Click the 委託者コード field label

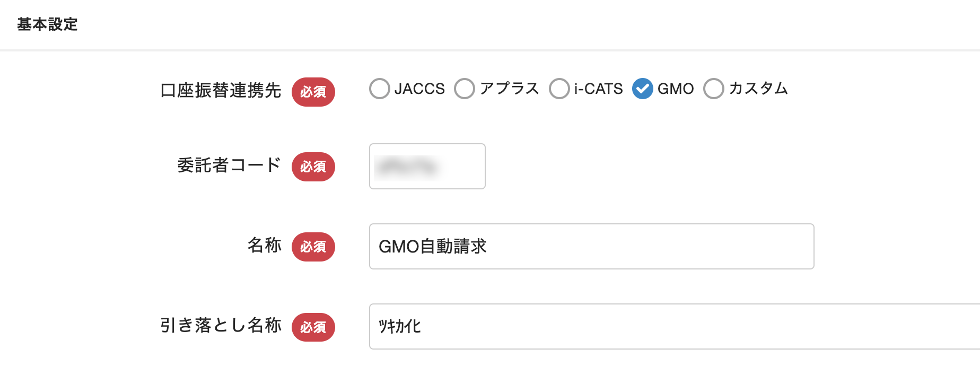(229, 165)
